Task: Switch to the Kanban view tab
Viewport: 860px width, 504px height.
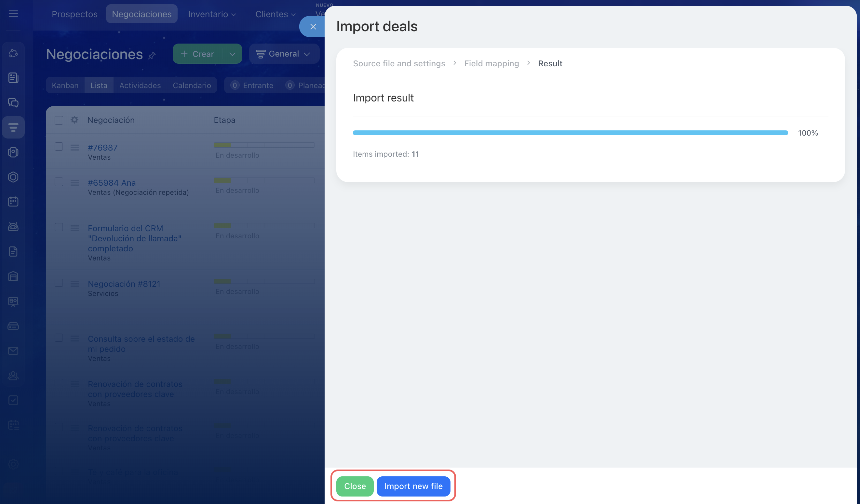Action: tap(65, 85)
